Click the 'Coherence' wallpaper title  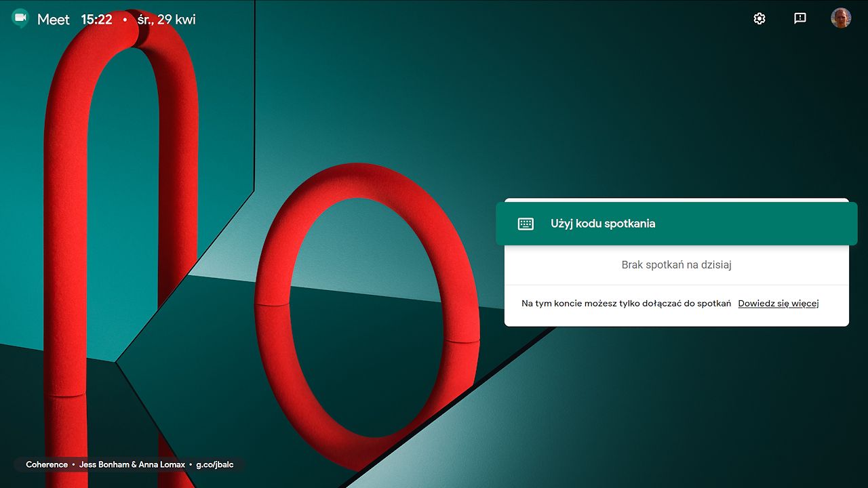pos(47,465)
